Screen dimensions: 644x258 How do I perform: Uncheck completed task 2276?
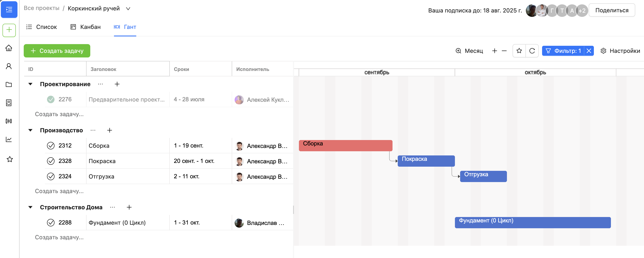tap(51, 99)
